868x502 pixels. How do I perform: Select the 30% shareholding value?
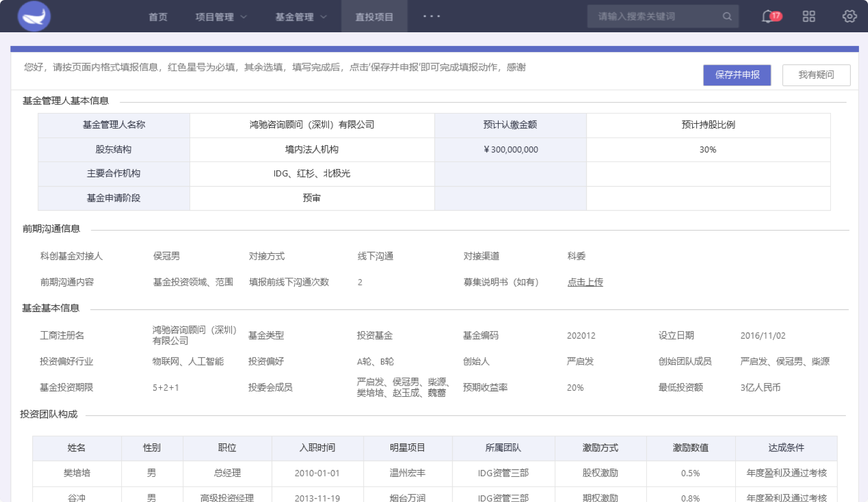708,149
